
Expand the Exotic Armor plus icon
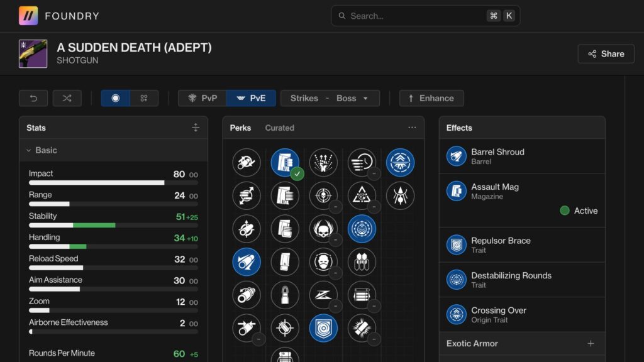point(591,343)
